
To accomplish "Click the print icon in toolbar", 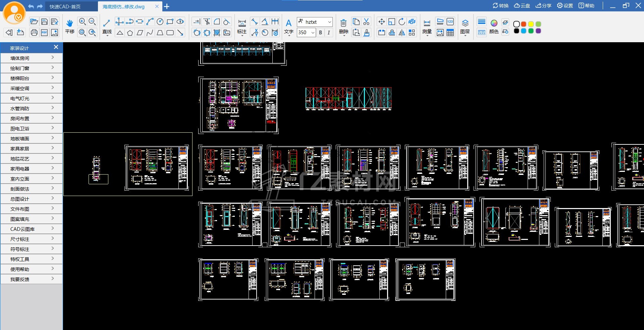I will point(34,32).
